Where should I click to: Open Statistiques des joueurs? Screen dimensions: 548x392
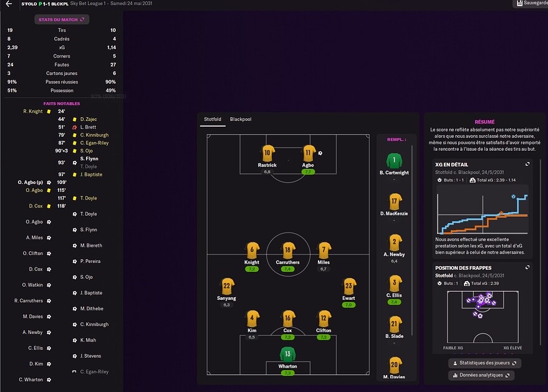(485, 363)
